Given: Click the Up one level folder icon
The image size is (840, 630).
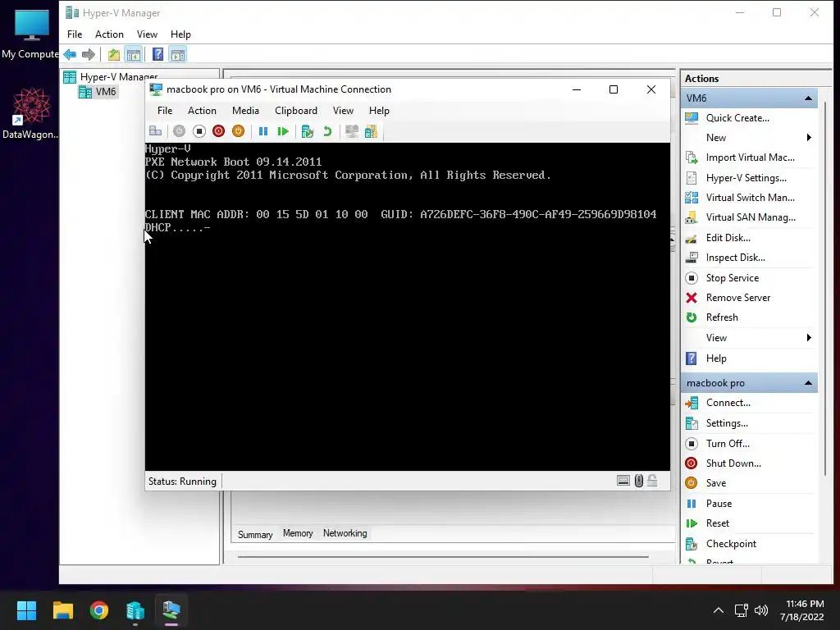Looking at the screenshot, I should (x=113, y=54).
